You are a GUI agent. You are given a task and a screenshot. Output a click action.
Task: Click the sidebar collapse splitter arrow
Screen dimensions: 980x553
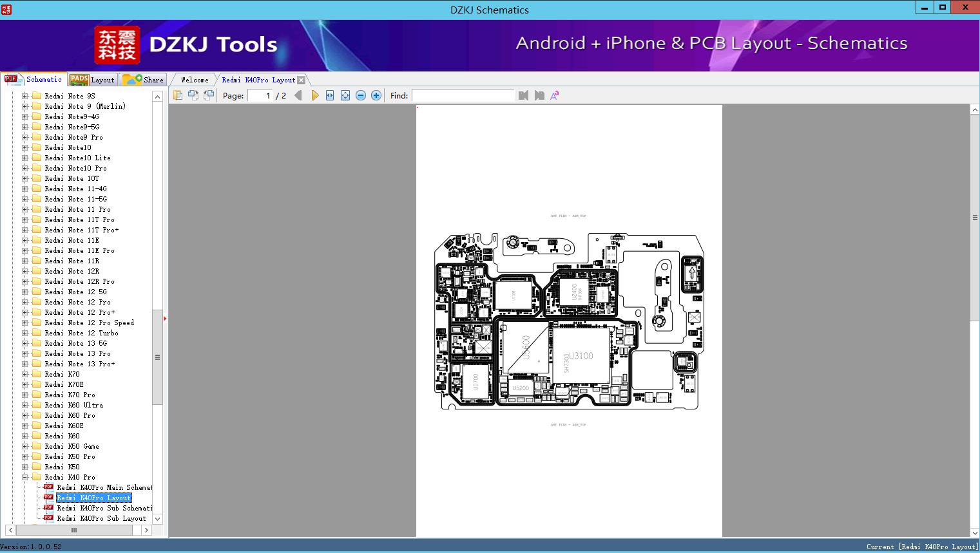coord(165,318)
